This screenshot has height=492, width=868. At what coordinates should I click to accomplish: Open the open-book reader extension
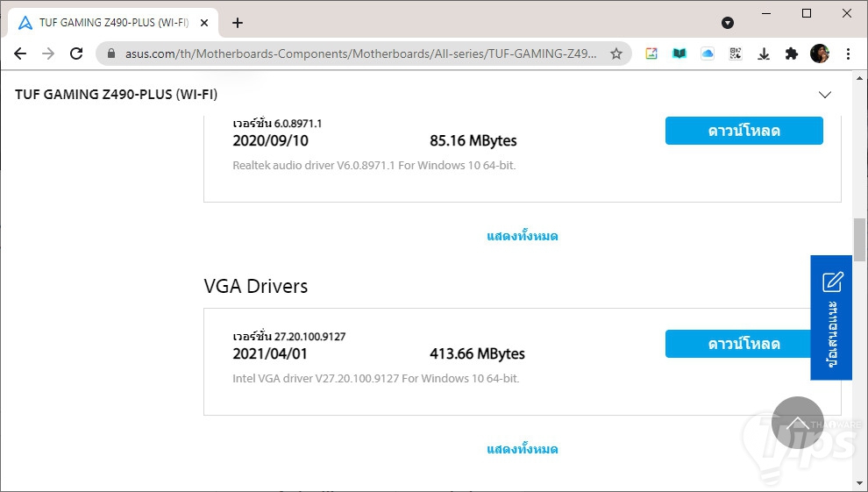[x=679, y=53]
